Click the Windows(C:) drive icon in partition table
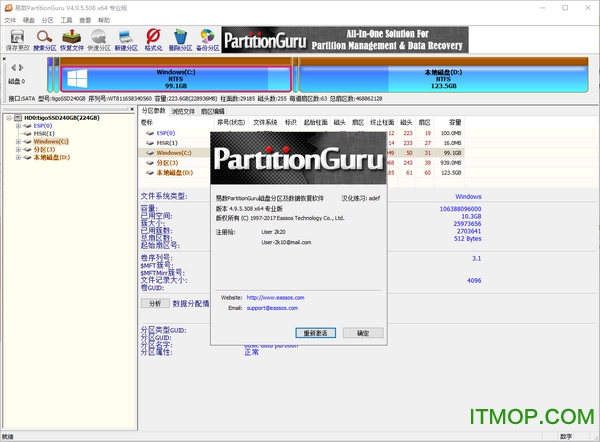 (x=150, y=153)
